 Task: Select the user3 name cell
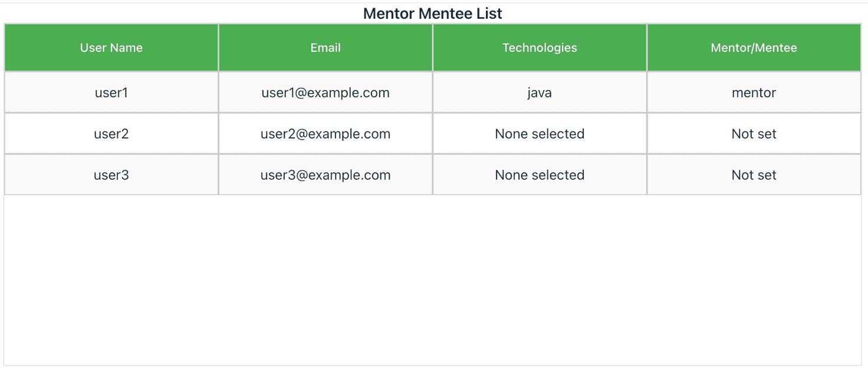pos(111,175)
